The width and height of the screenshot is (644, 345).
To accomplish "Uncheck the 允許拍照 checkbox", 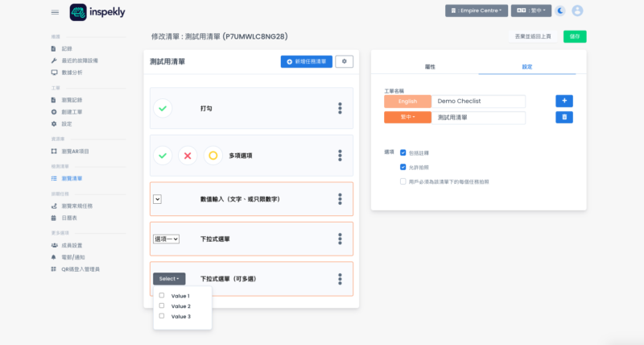I will pos(403,167).
